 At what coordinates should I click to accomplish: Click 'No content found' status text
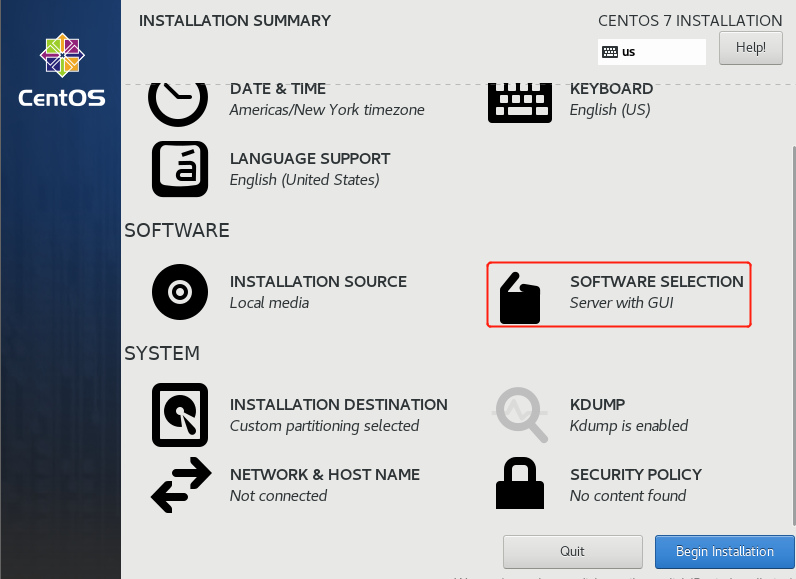click(628, 496)
